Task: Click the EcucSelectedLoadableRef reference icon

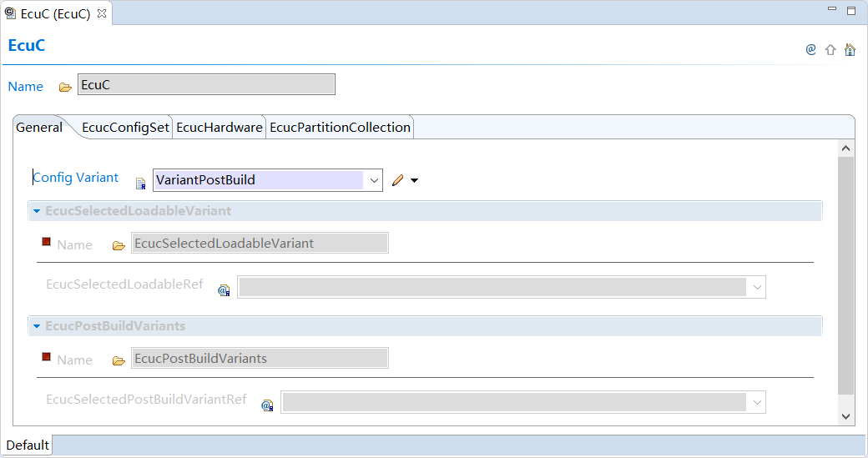Action: (224, 290)
